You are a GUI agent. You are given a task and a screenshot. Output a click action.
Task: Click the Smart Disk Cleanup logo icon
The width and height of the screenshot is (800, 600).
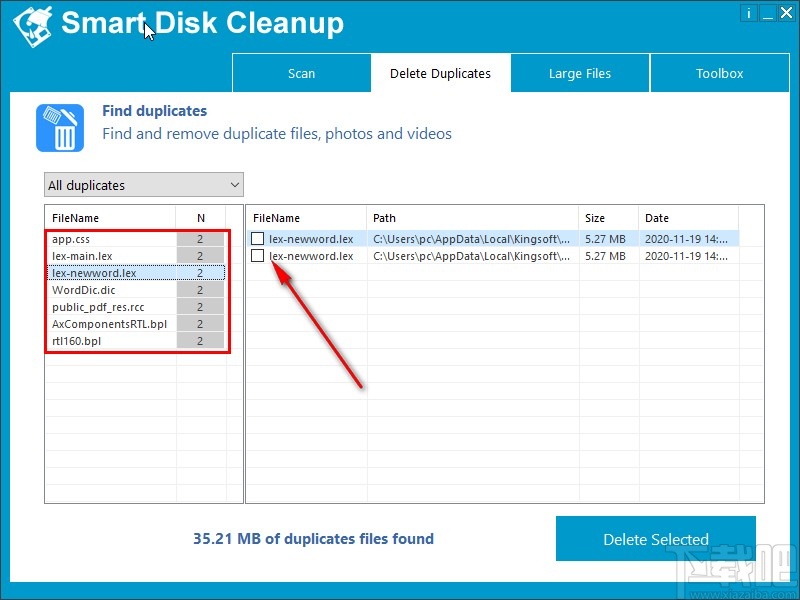[x=33, y=26]
